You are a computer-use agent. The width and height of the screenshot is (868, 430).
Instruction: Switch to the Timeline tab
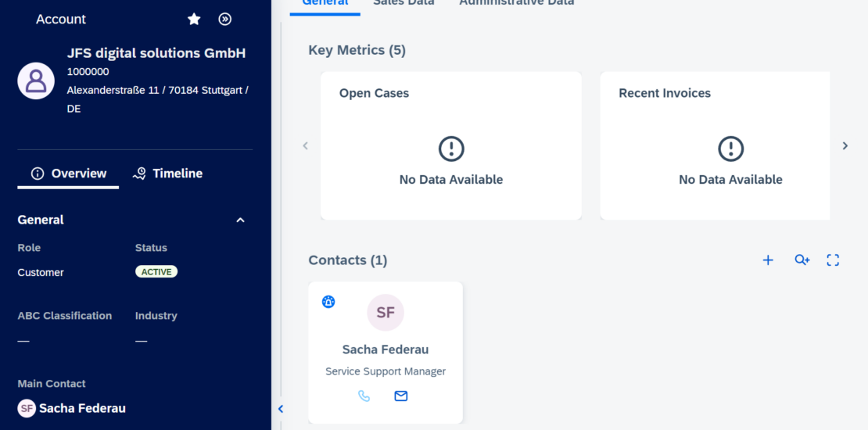pyautogui.click(x=167, y=174)
